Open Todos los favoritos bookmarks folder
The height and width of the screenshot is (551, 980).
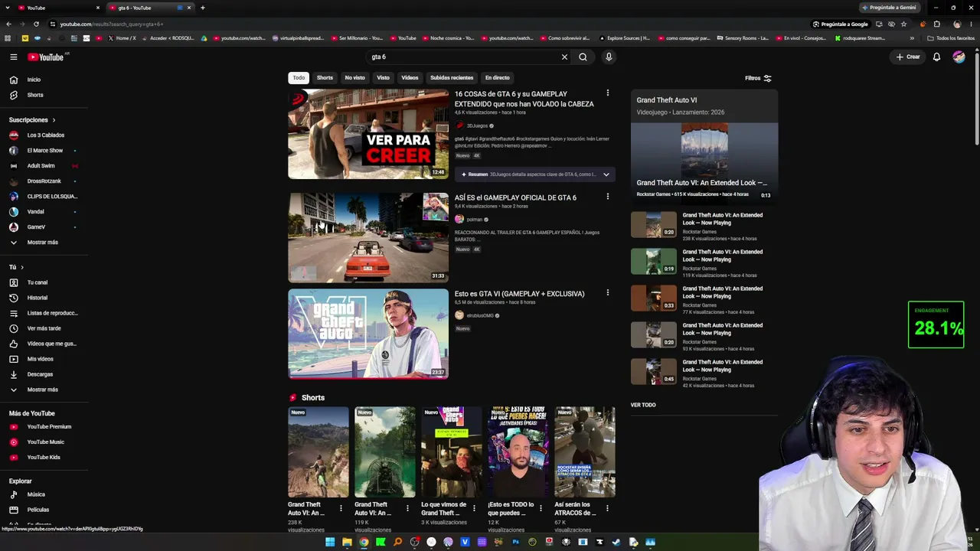pyautogui.click(x=951, y=38)
